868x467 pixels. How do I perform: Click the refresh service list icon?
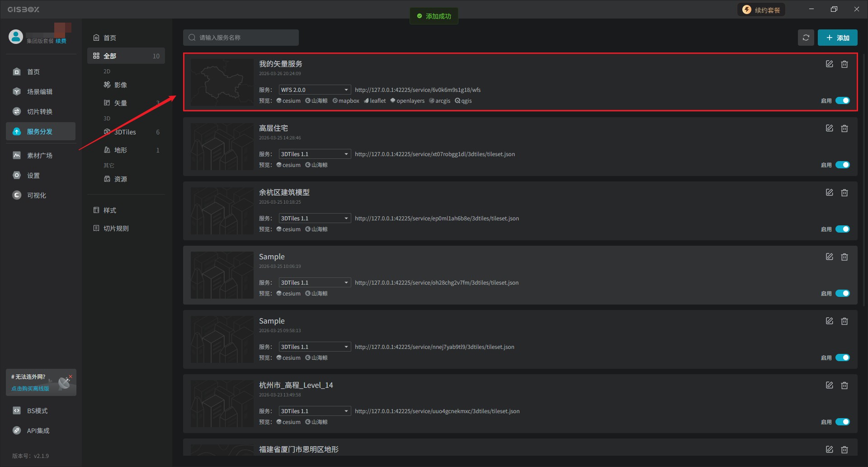806,38
